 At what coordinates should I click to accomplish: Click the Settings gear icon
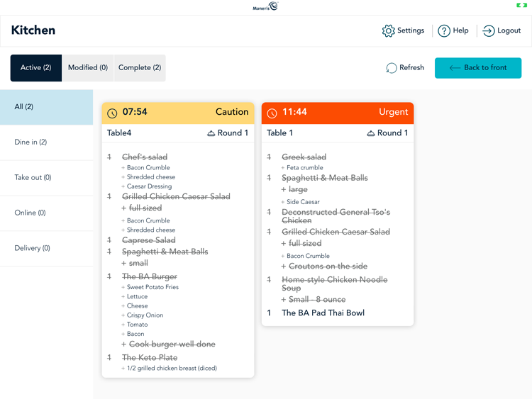click(388, 31)
